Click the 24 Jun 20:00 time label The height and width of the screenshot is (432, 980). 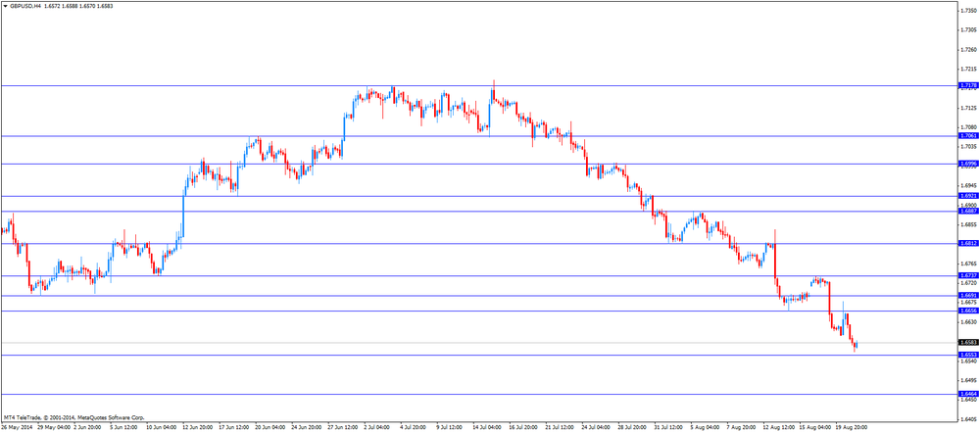point(308,428)
